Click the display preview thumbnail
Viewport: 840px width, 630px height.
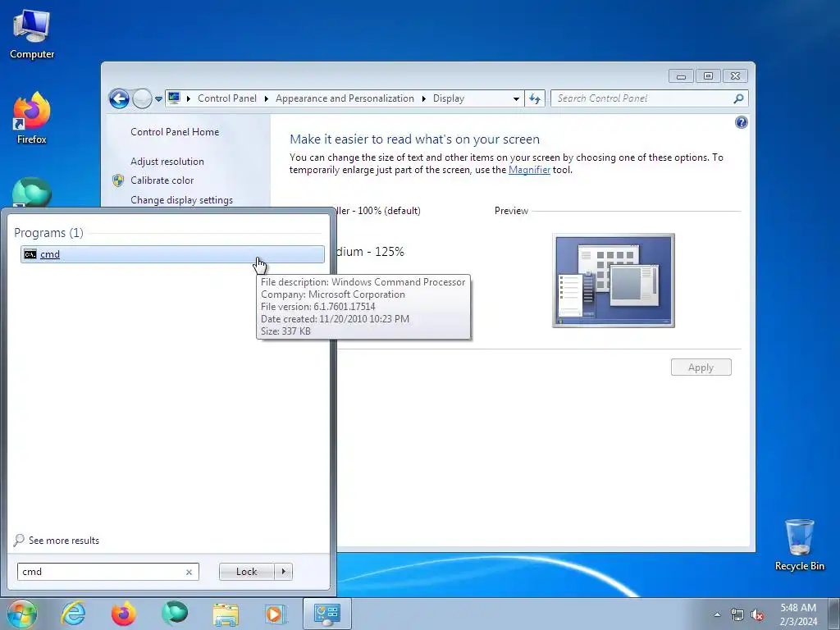pos(614,281)
